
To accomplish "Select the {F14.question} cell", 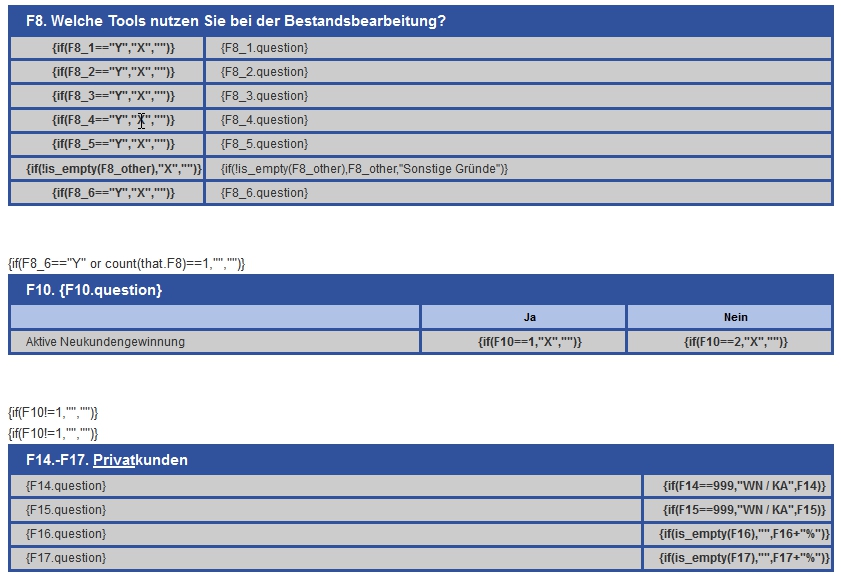I will 66,486.
